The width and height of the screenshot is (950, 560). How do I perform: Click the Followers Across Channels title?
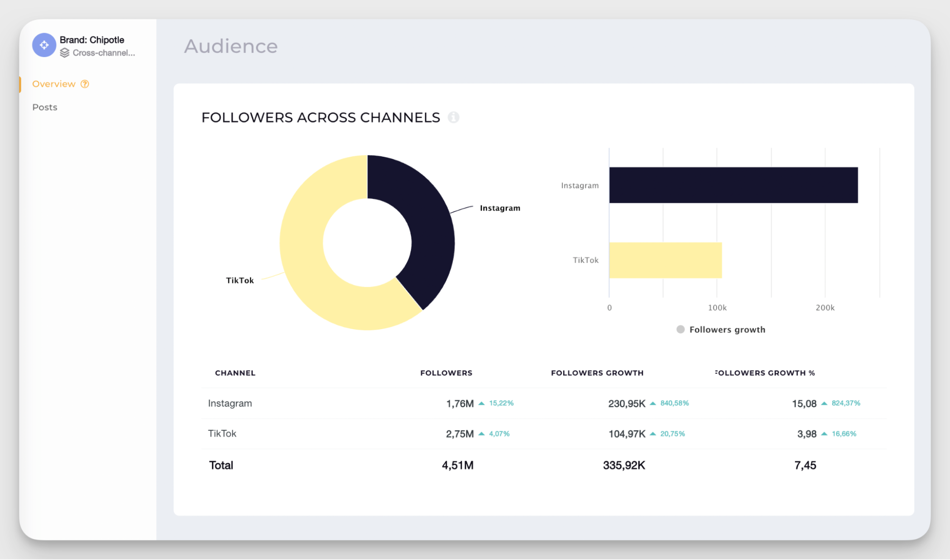(321, 117)
